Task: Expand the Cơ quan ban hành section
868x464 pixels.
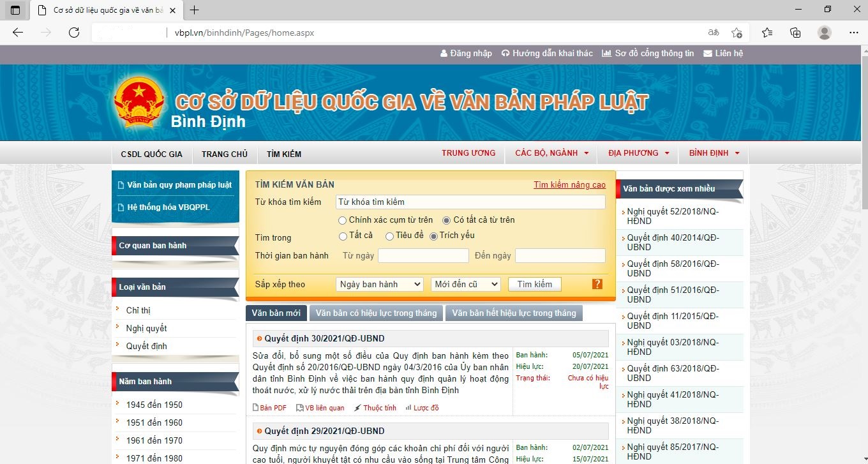Action: (176, 246)
